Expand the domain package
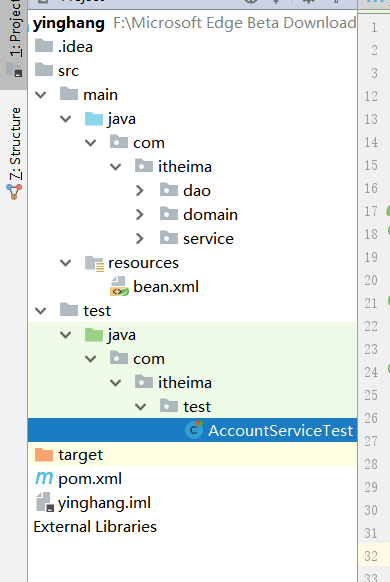390x582 pixels. click(140, 215)
